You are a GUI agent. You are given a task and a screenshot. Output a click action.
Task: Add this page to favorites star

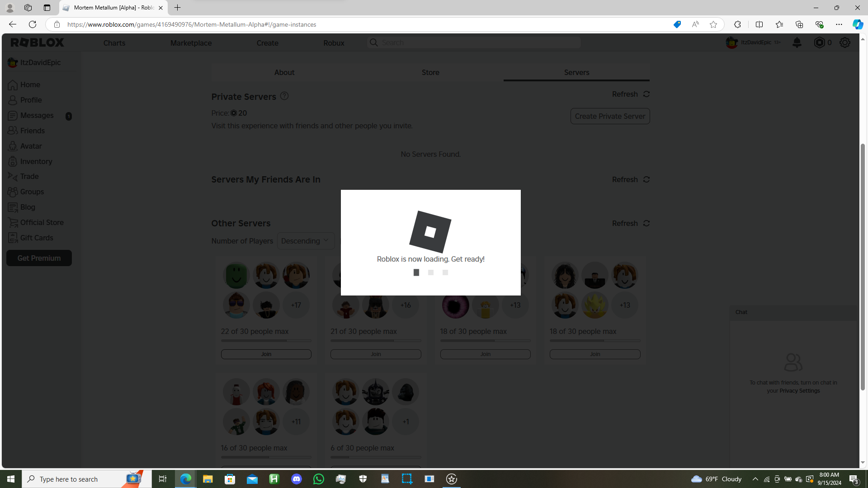(x=713, y=24)
